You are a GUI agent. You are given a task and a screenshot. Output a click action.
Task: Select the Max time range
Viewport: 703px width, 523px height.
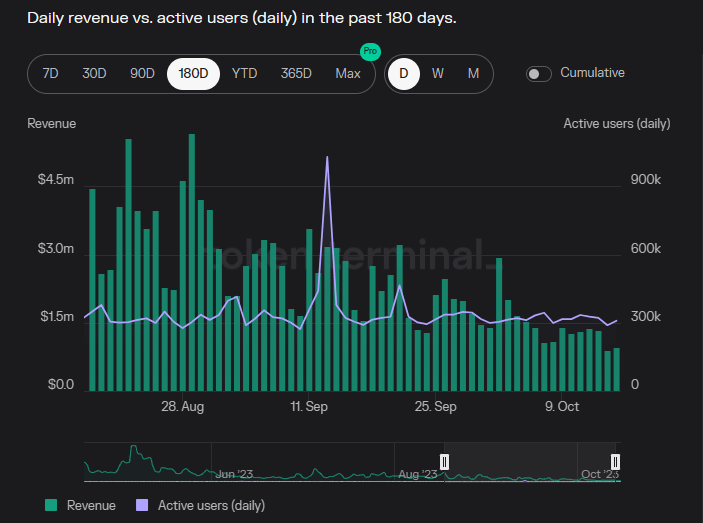[x=348, y=73]
